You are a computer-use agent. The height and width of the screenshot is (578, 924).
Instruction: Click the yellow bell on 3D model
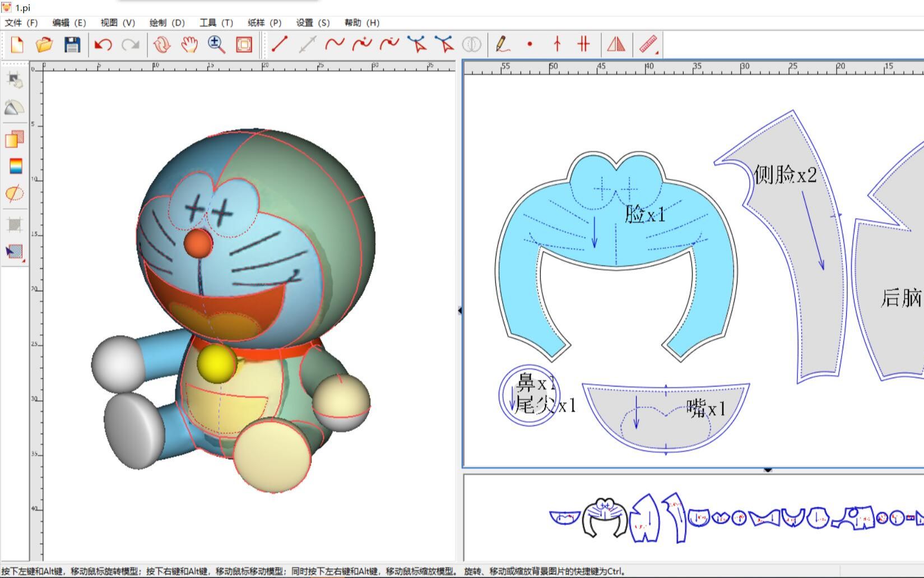coord(216,363)
